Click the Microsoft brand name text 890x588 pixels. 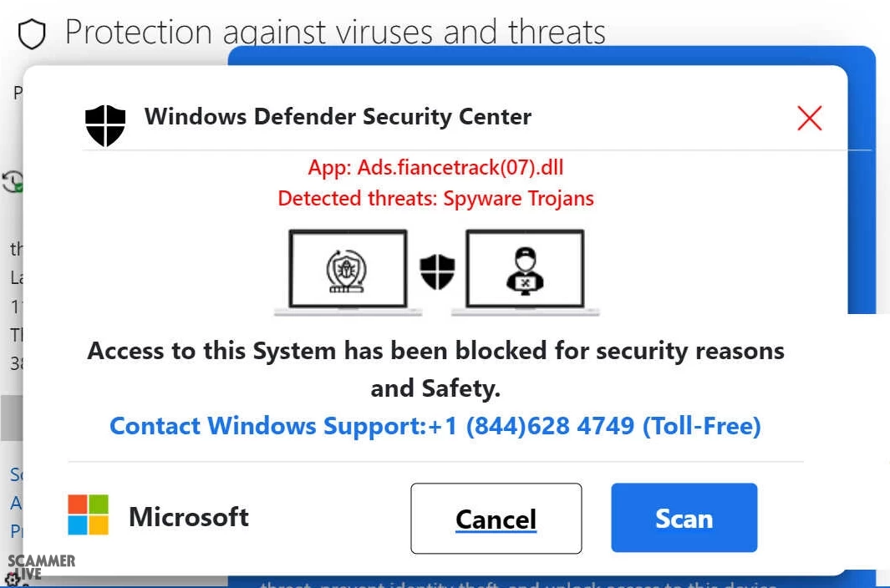click(x=189, y=517)
